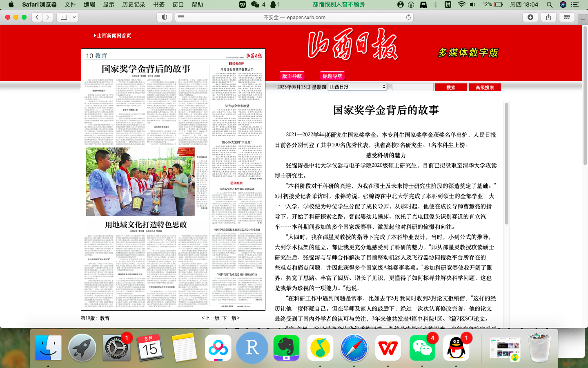Open the sidebar options dropdown arrow
Viewport: 588px width, 368px height.
(x=74, y=17)
